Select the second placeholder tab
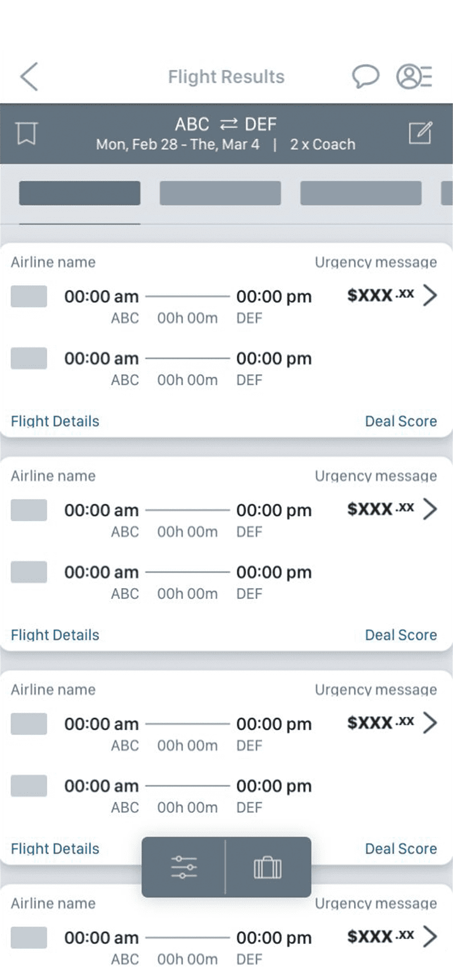 (x=220, y=193)
